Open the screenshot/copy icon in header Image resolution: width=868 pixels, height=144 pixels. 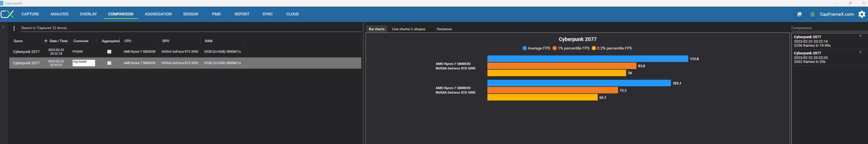pos(799,14)
